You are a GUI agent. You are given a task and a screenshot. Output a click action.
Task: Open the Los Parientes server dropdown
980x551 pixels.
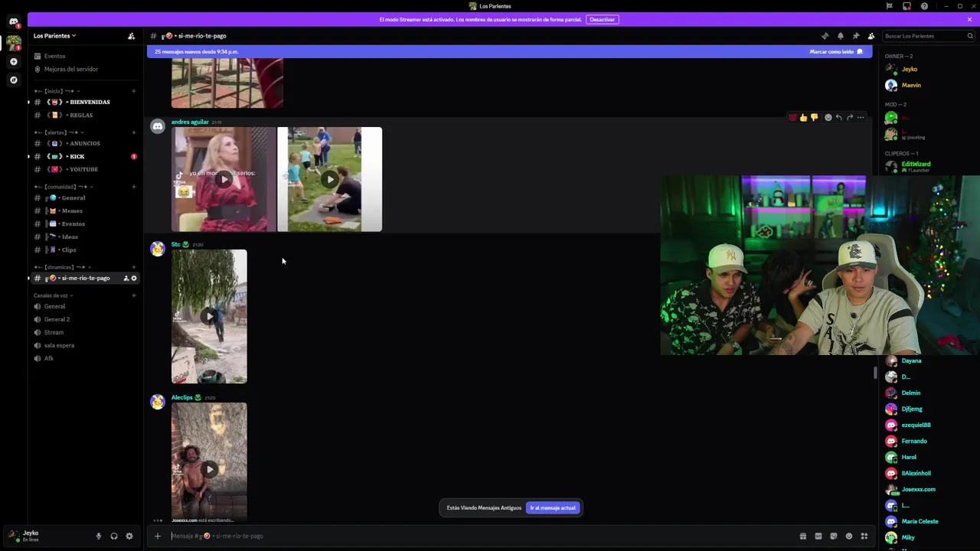(x=54, y=36)
